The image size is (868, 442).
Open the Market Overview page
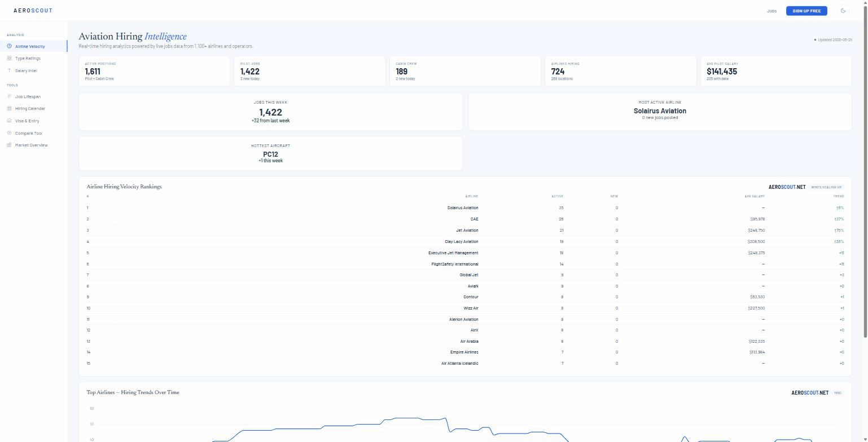34,145
